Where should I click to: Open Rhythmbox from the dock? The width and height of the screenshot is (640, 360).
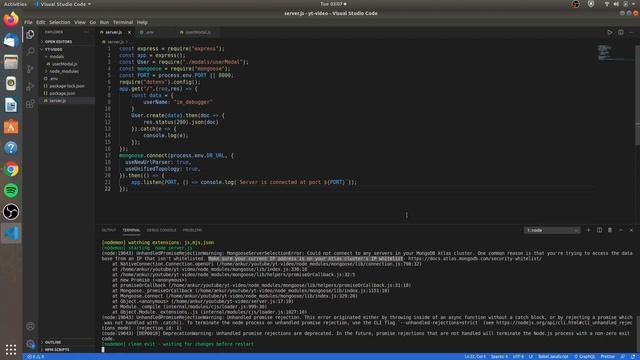pyautogui.click(x=11, y=84)
